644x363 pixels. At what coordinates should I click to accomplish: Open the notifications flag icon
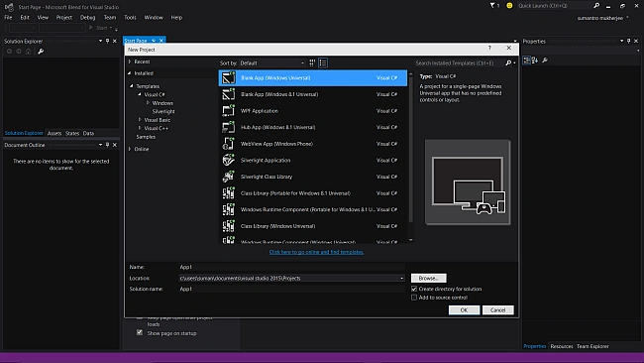point(492,6)
